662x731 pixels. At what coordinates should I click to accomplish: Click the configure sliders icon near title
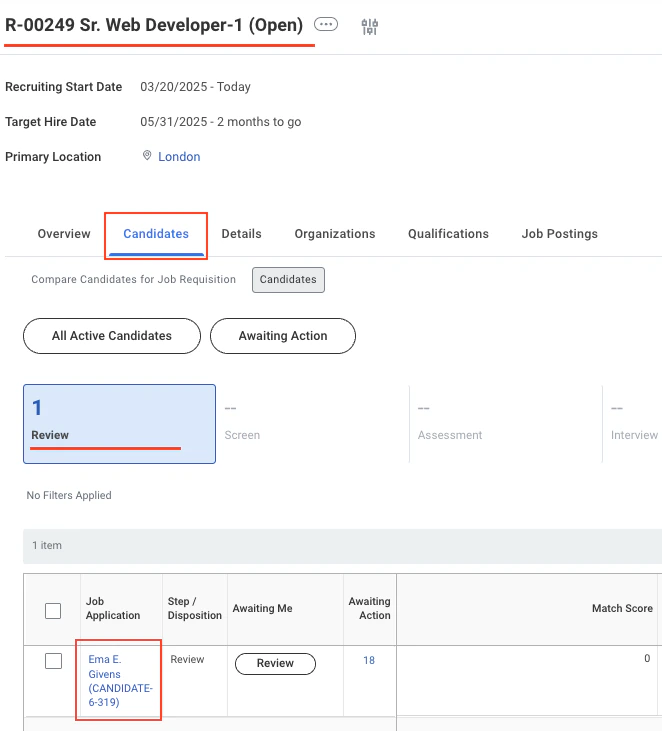[370, 27]
